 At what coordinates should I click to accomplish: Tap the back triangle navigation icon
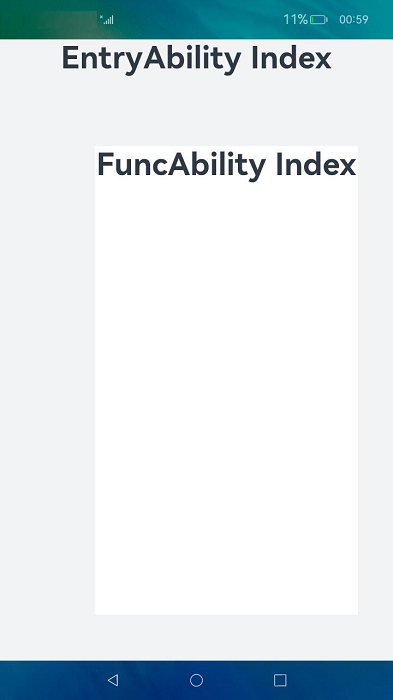point(113,680)
